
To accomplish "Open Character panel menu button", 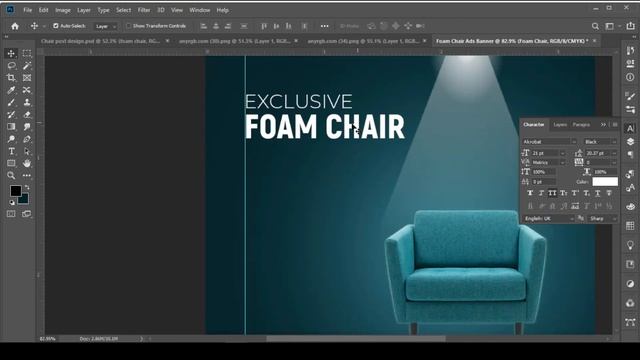I will (615, 124).
